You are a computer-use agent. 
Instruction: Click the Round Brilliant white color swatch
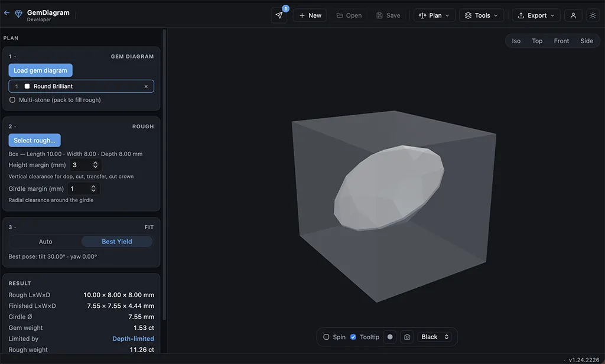click(27, 86)
